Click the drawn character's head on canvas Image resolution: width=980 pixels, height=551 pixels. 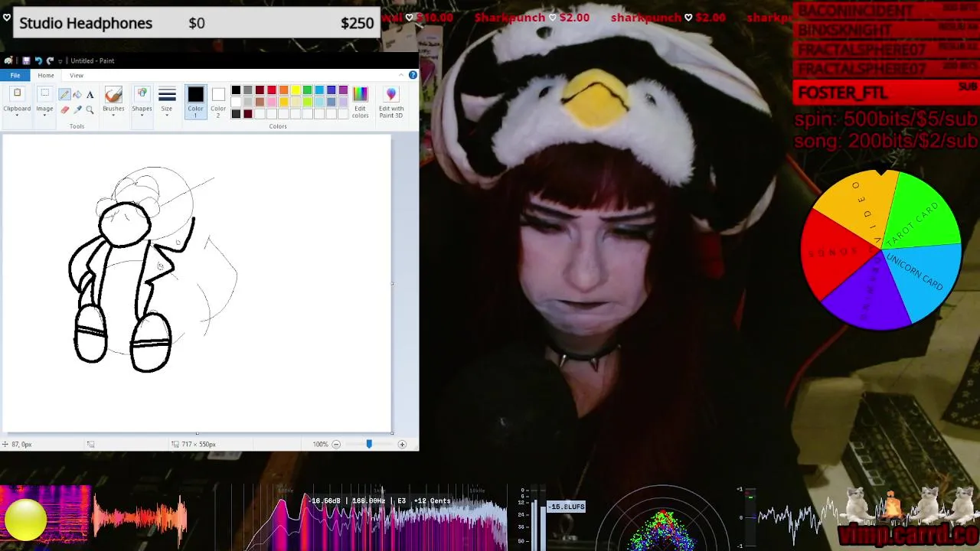click(125, 224)
